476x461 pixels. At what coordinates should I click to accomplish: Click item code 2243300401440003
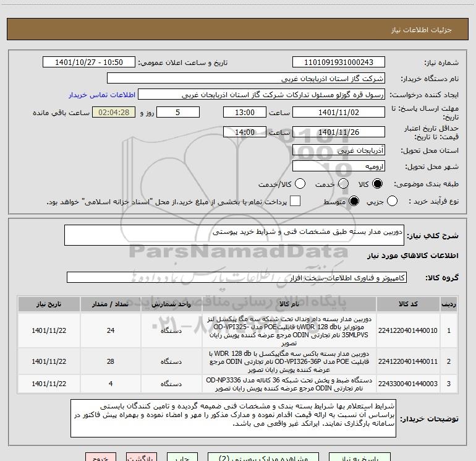pyautogui.click(x=408, y=384)
